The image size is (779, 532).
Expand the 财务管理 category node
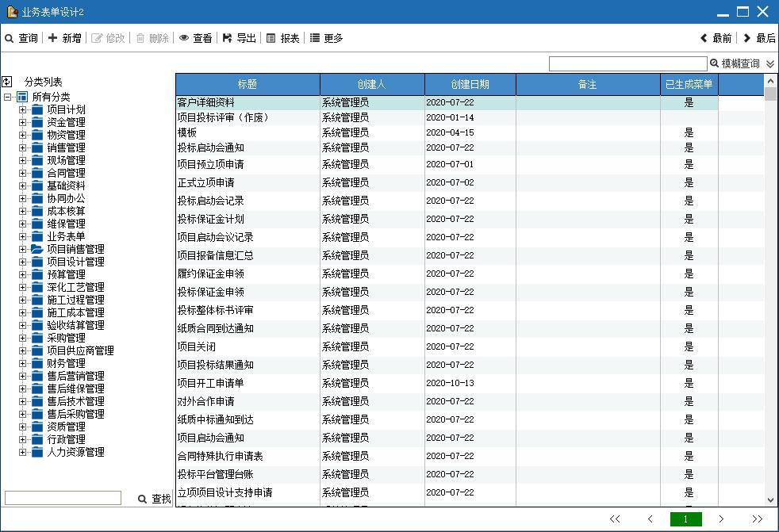click(23, 363)
